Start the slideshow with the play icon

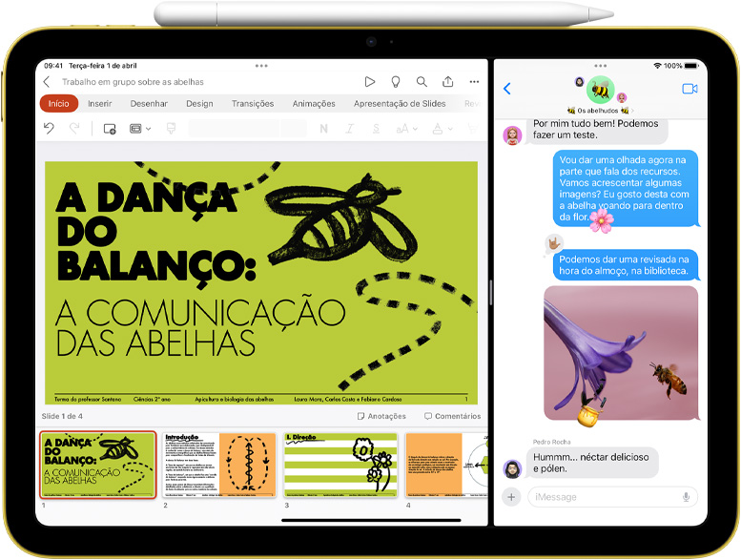(370, 82)
